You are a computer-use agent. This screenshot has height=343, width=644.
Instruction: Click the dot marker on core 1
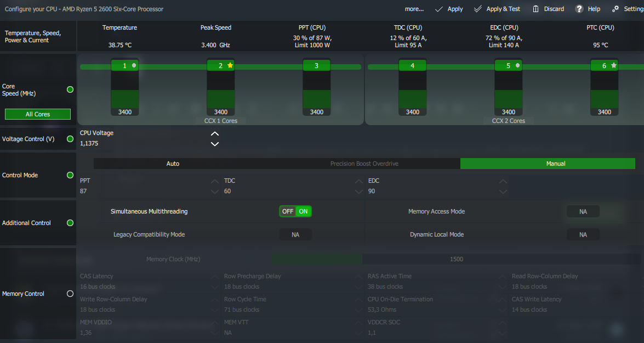pos(134,65)
